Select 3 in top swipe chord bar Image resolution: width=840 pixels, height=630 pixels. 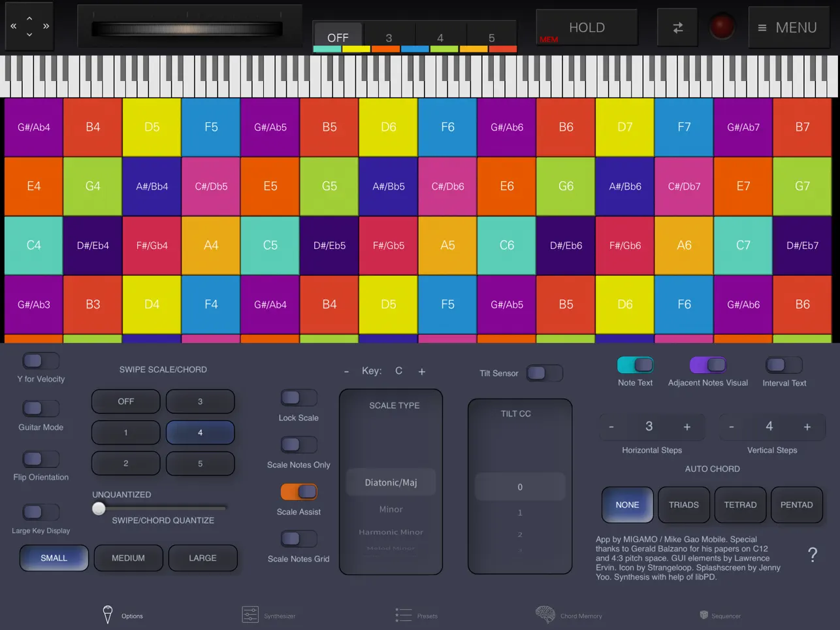[x=389, y=37]
